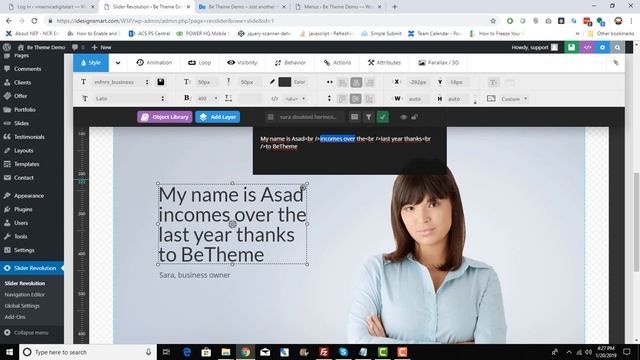Click the text edit T icon in layer bar
This screenshot has width=640, height=360.
(x=368, y=117)
